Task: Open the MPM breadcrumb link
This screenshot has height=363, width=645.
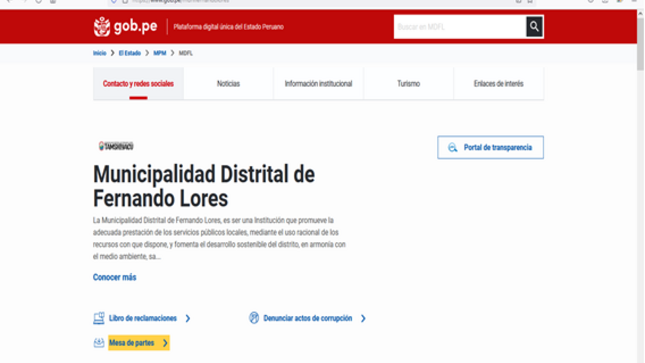Action: [160, 53]
